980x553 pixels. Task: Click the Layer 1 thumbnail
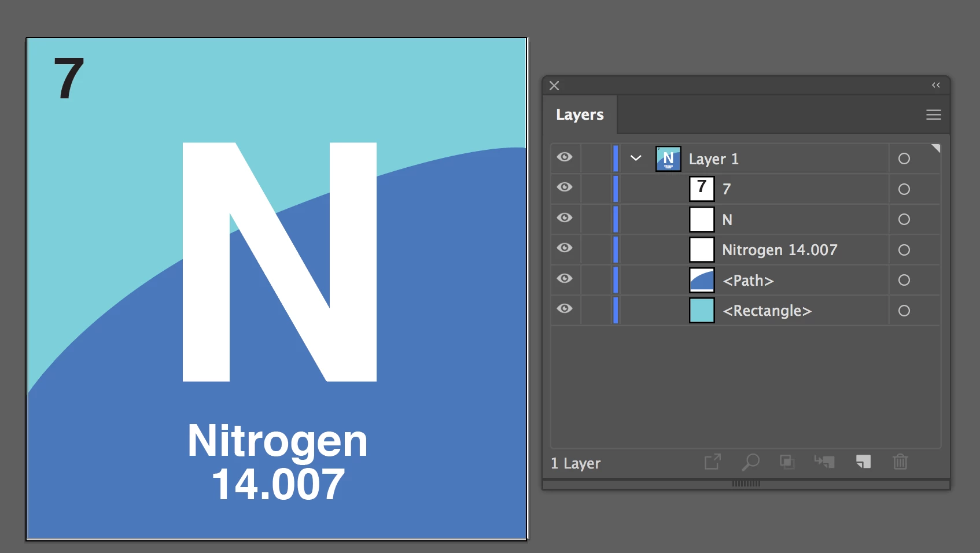click(x=668, y=158)
